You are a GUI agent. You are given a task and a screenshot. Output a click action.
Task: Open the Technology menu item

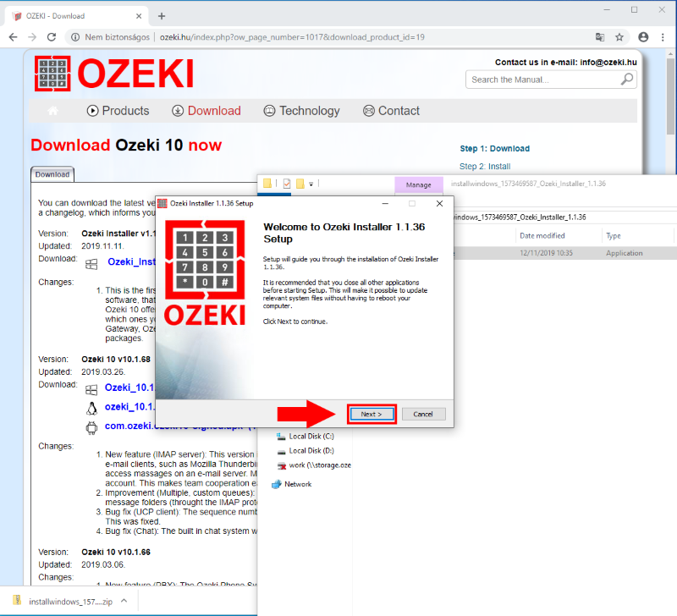coord(302,111)
